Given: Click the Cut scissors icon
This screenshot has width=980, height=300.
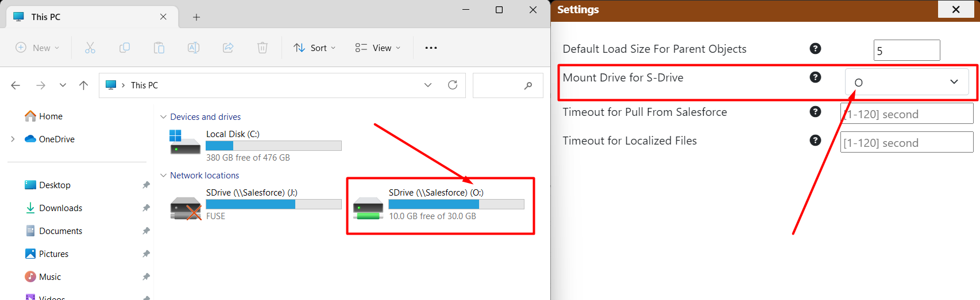Looking at the screenshot, I should 90,48.
